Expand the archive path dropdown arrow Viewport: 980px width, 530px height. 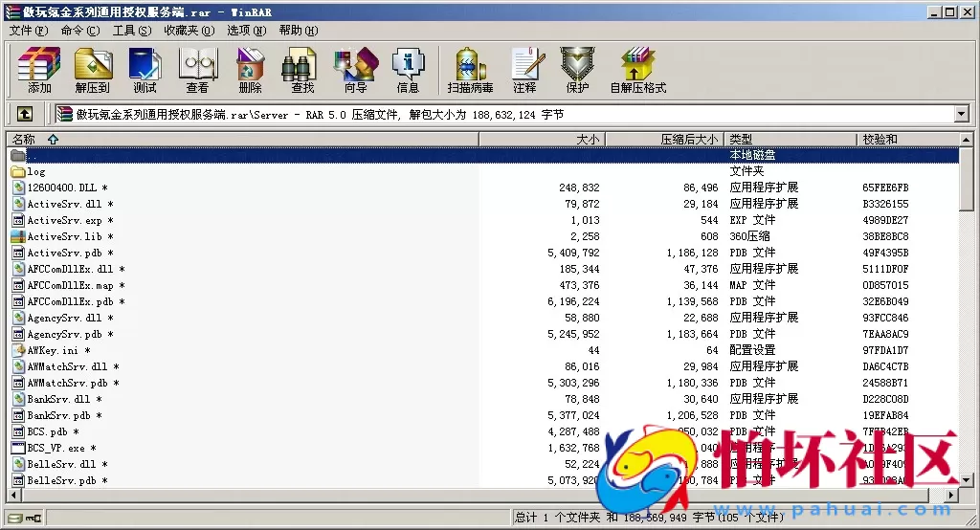[961, 114]
